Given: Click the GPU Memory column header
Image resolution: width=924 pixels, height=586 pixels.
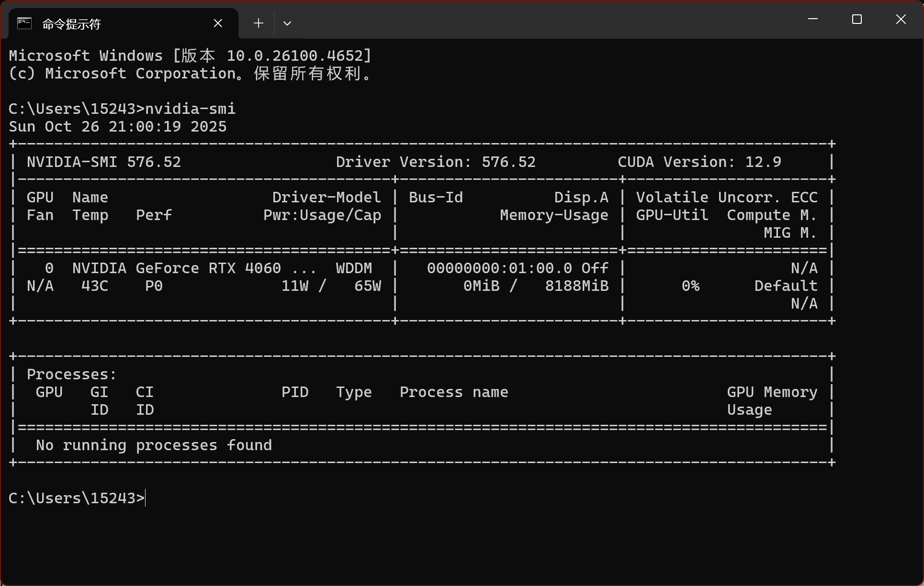Looking at the screenshot, I should [x=772, y=392].
